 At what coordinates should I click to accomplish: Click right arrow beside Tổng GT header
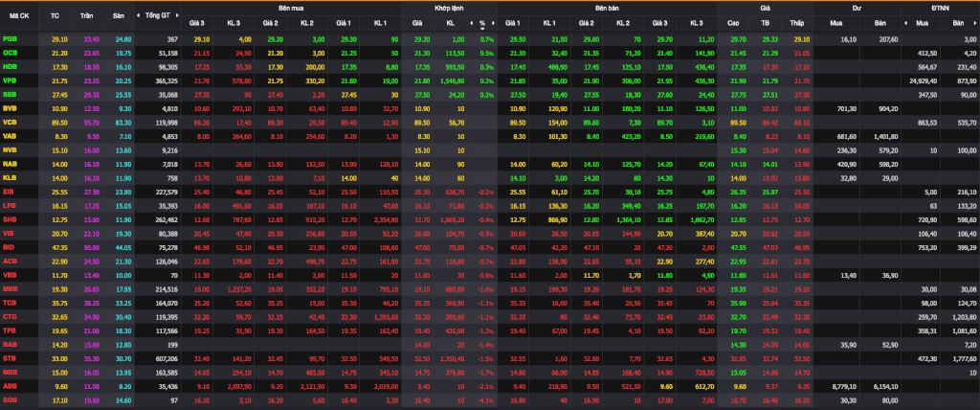175,15
